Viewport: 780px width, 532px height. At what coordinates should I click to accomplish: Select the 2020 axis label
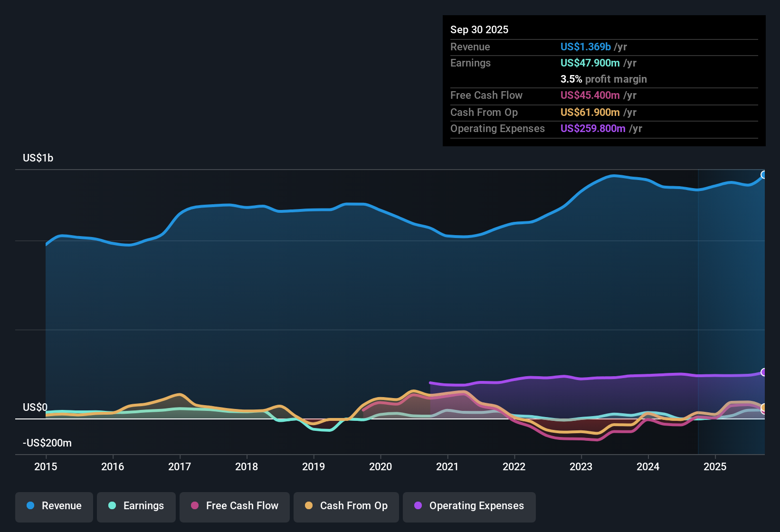[380, 467]
